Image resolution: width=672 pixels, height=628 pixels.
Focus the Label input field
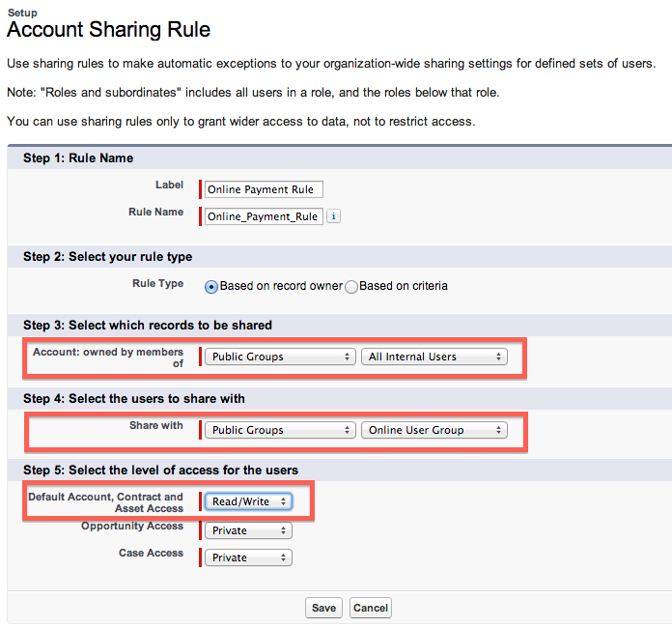tap(264, 189)
